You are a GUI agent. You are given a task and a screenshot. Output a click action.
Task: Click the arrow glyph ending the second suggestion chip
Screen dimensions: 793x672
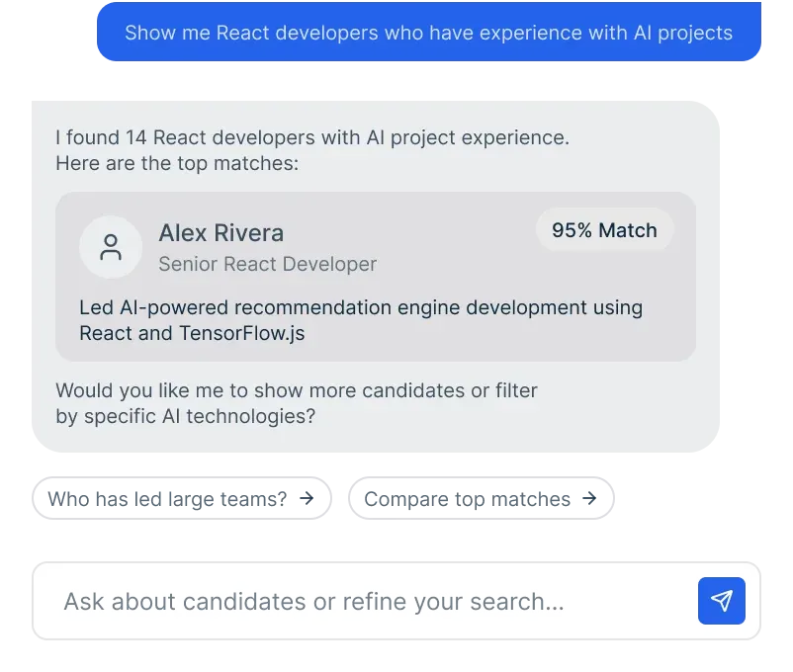pos(590,497)
